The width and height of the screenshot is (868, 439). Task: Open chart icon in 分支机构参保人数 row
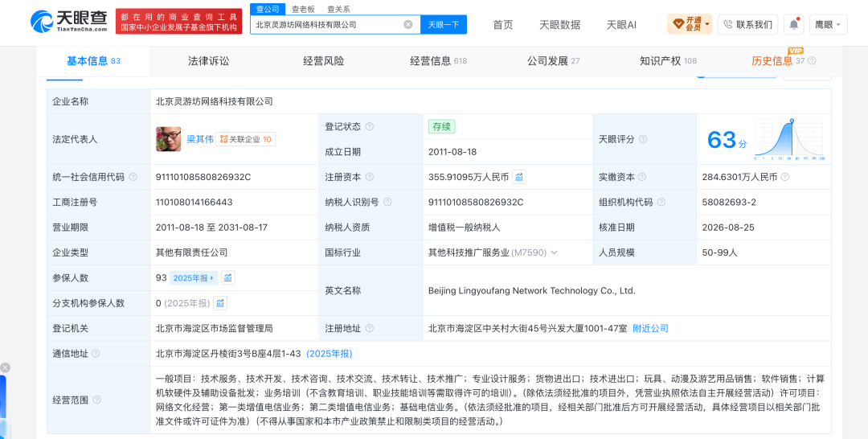(220, 303)
